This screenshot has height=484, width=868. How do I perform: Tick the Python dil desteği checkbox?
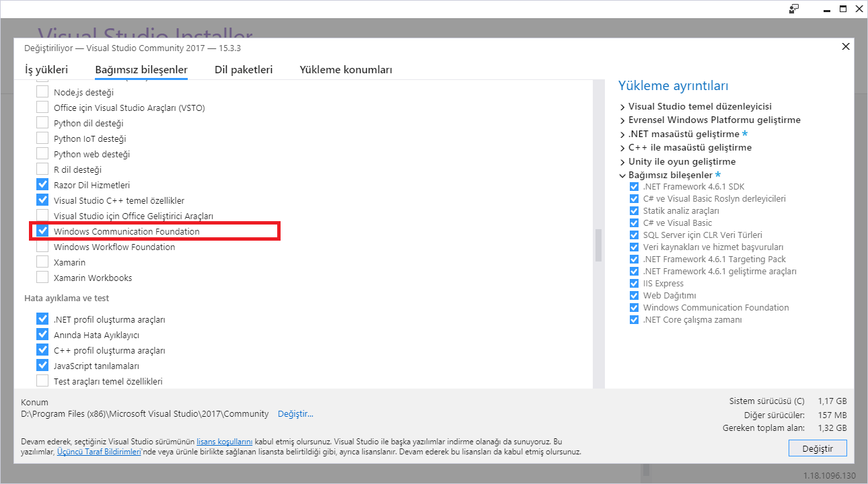(42, 123)
